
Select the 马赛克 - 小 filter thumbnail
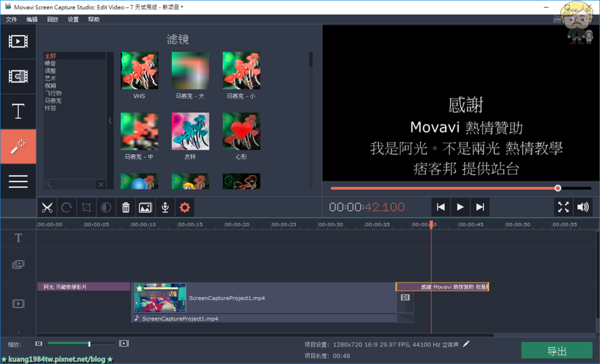(x=241, y=71)
